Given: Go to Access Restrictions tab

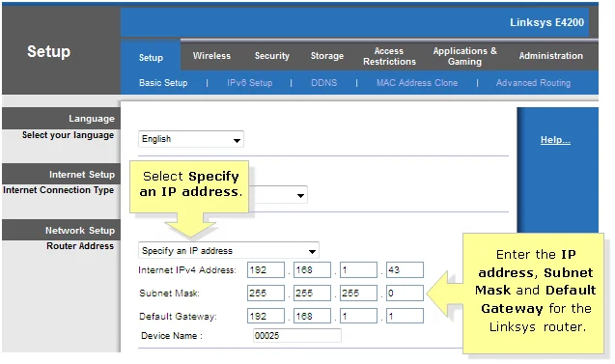Looking at the screenshot, I should click(389, 56).
